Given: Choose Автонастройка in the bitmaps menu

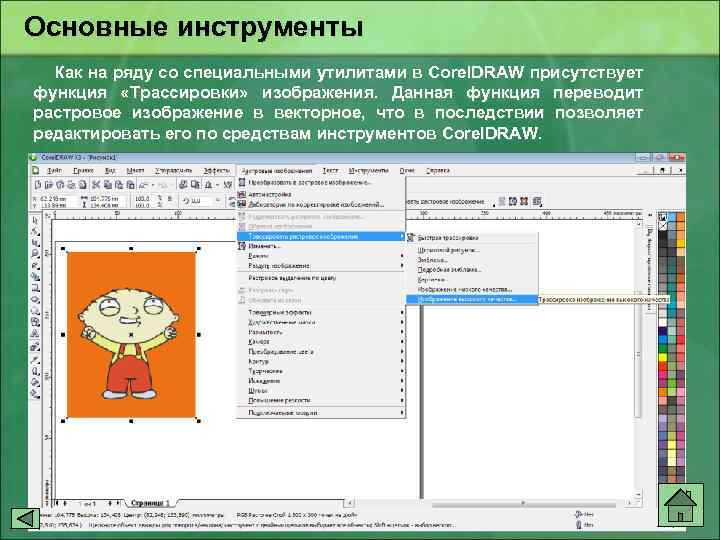Looking at the screenshot, I should 321,194.
